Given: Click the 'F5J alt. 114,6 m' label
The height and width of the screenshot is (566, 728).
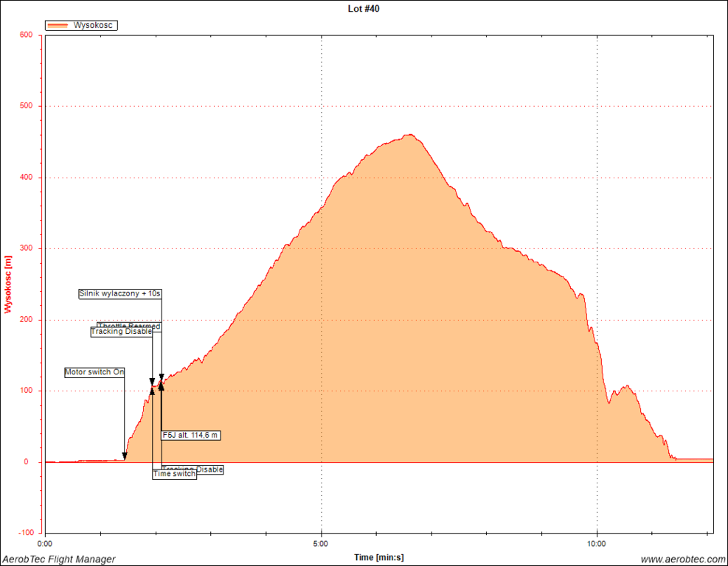Looking at the screenshot, I should [191, 435].
